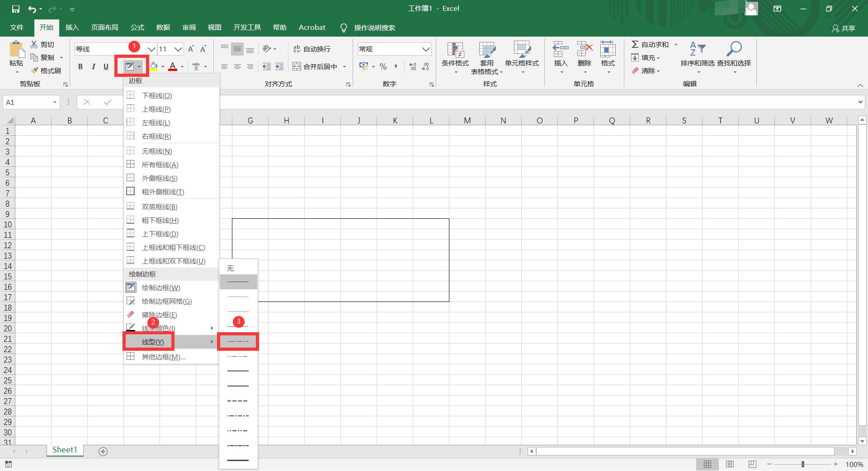Apply percent style format
Image resolution: width=868 pixels, height=471 pixels.
click(383, 66)
